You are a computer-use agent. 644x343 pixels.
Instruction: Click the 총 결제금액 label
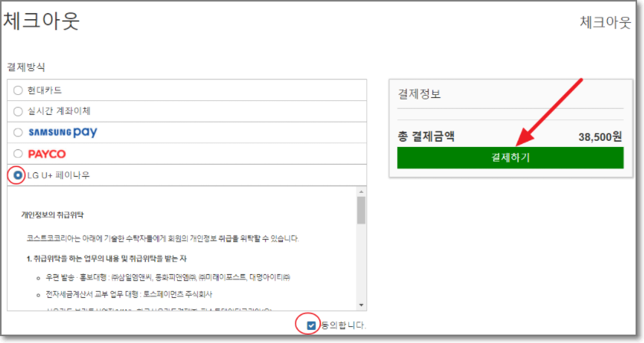(x=426, y=136)
